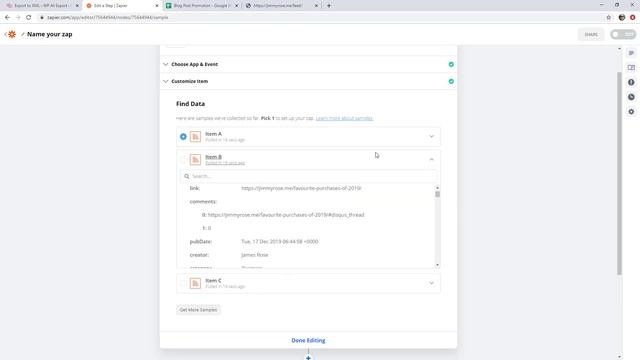Switch to the Export to XML browser tab

click(x=41, y=6)
